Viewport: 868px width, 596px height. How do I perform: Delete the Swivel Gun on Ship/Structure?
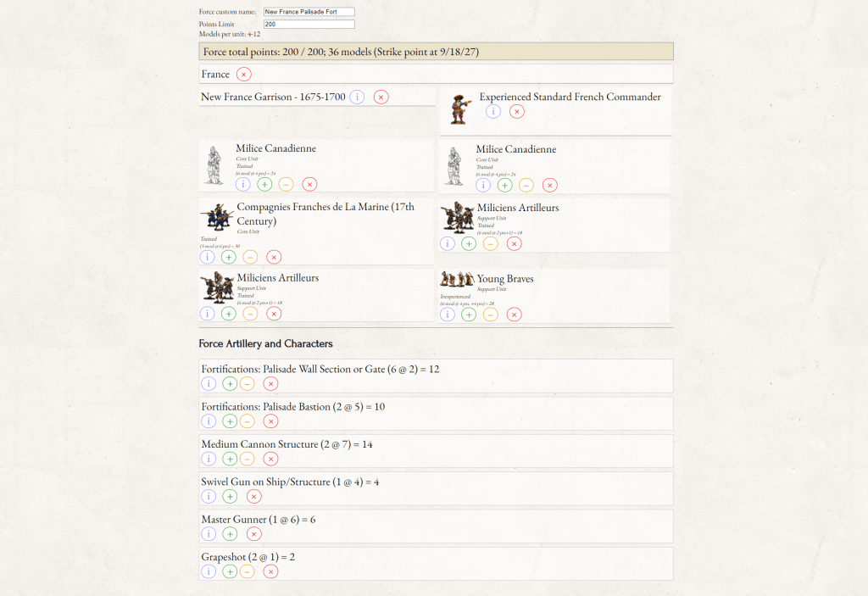coord(253,497)
